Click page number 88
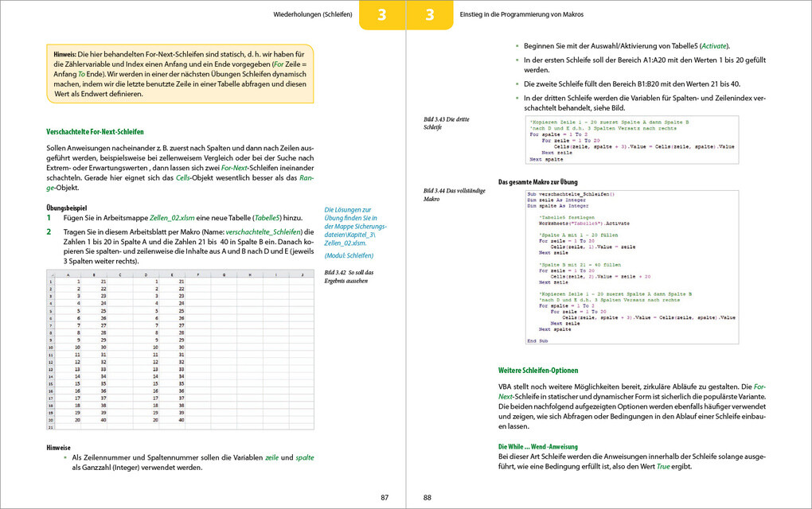The height and width of the screenshot is (509, 812). [427, 498]
